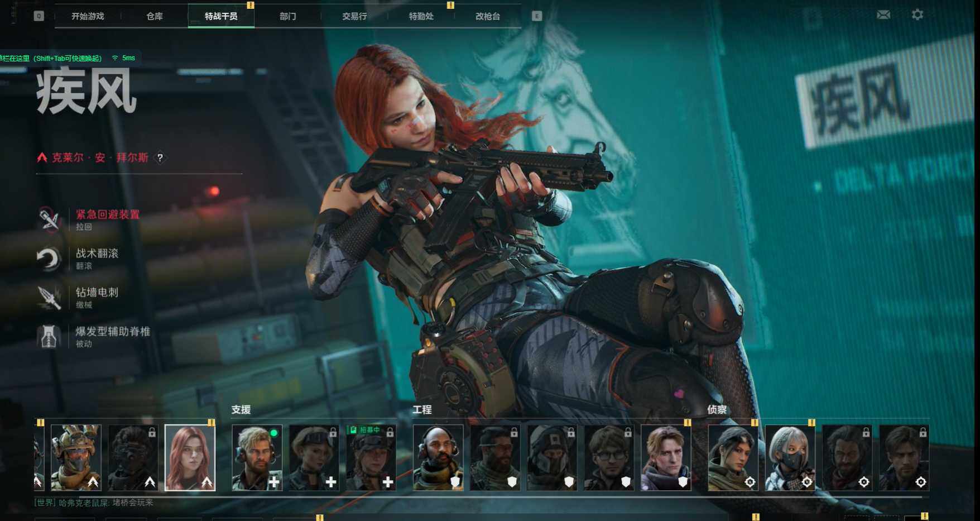Choose the dark-haired woman recon operator portrait

click(733, 457)
